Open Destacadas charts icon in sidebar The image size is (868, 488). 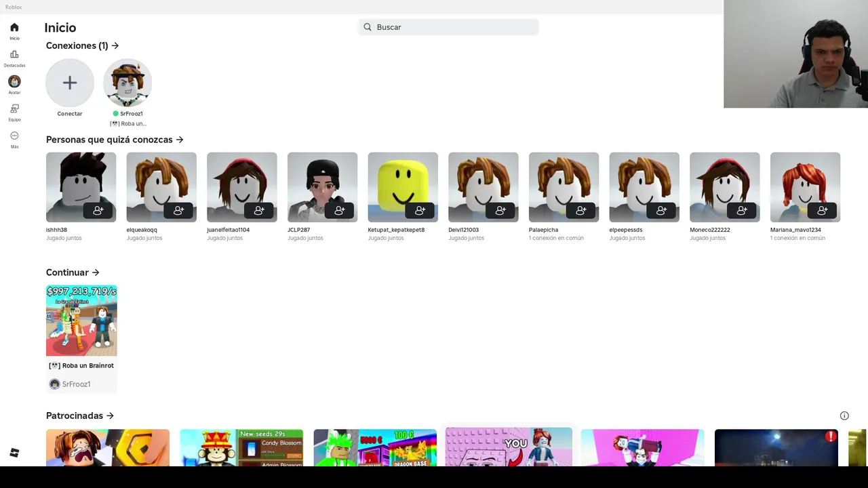click(14, 54)
